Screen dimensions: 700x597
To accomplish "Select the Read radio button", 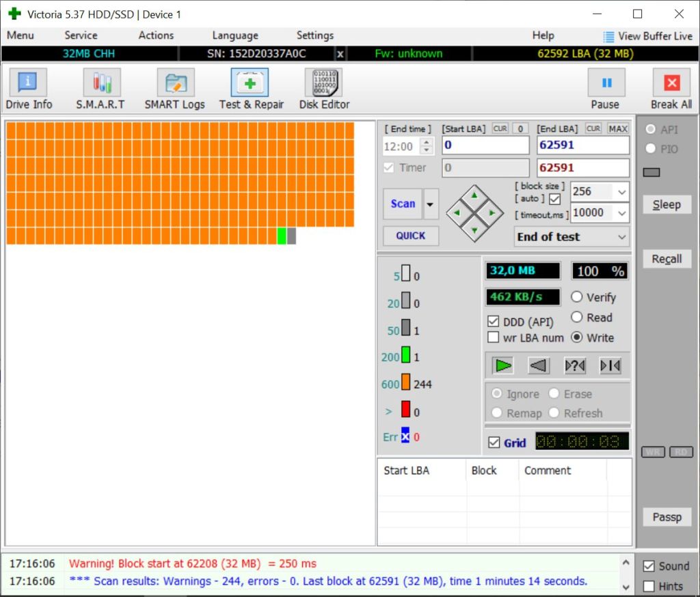I will [577, 317].
